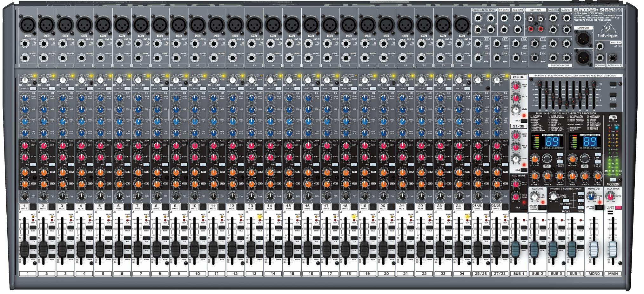The width and height of the screenshot is (644, 294).
Task: Adjust the channel 1 fader
Action: click(24, 249)
